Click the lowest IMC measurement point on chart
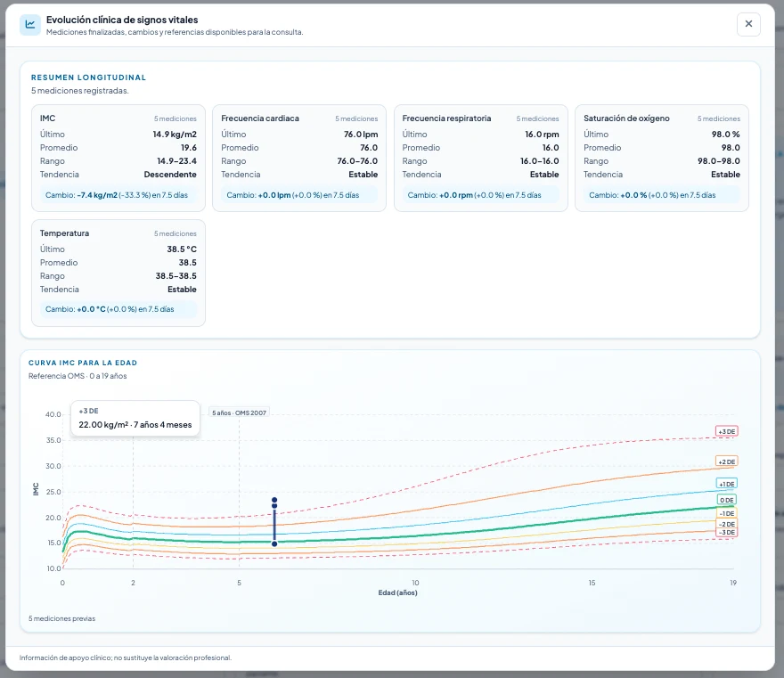 pyautogui.click(x=274, y=543)
